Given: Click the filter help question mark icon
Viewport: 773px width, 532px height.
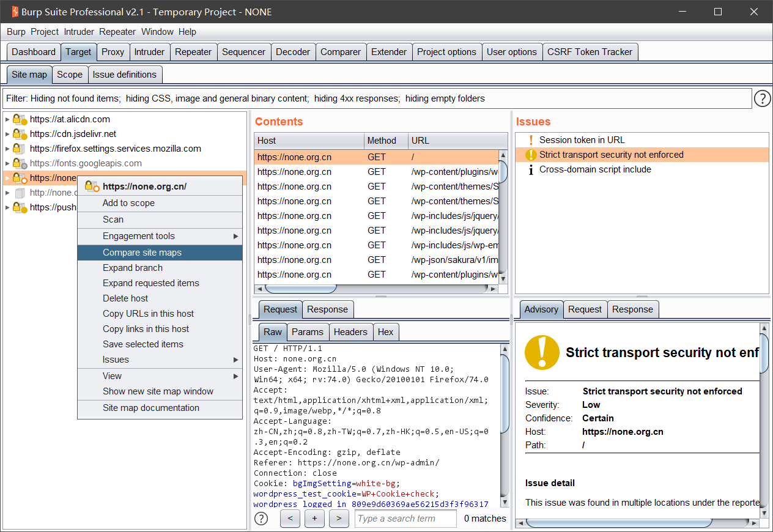Looking at the screenshot, I should [762, 98].
